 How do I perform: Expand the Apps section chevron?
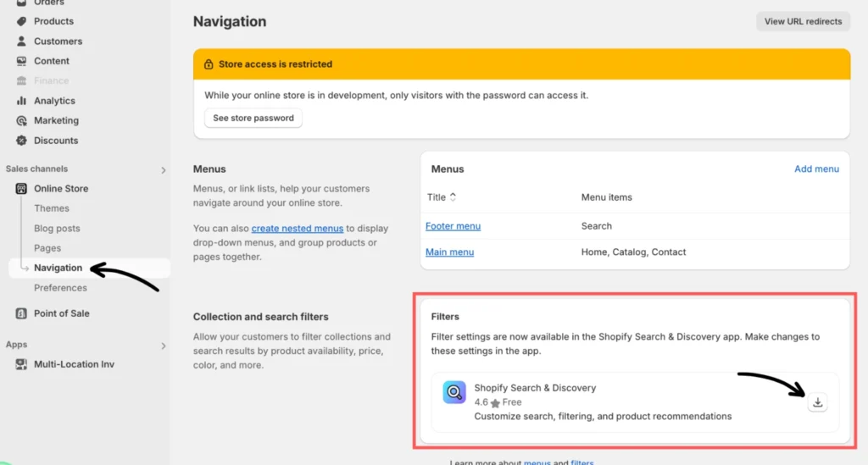[x=164, y=346]
